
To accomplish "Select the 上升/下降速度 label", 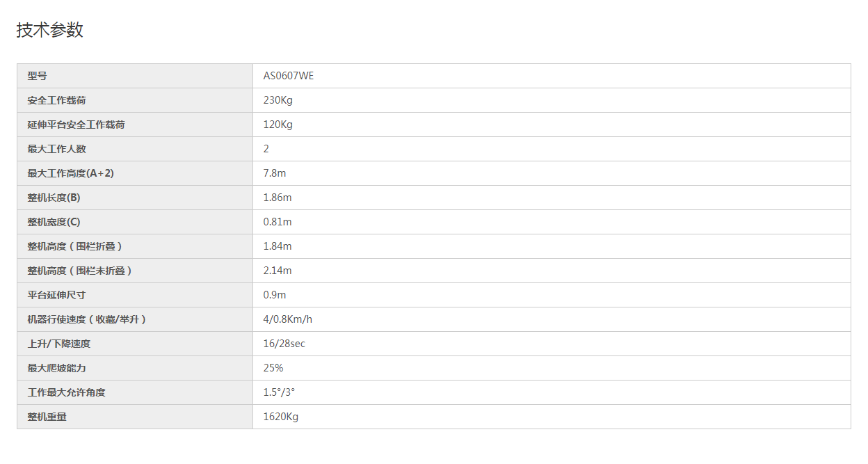I will coord(59,344).
